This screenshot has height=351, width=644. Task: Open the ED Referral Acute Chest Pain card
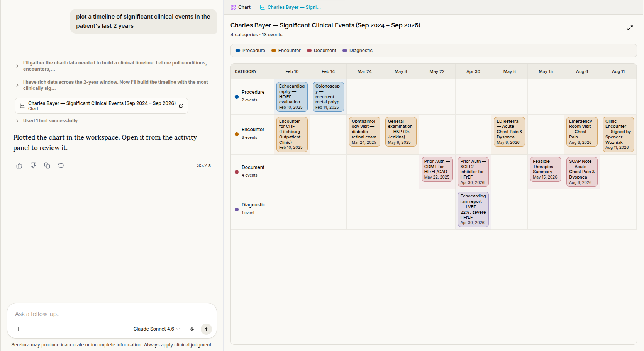[510, 132]
